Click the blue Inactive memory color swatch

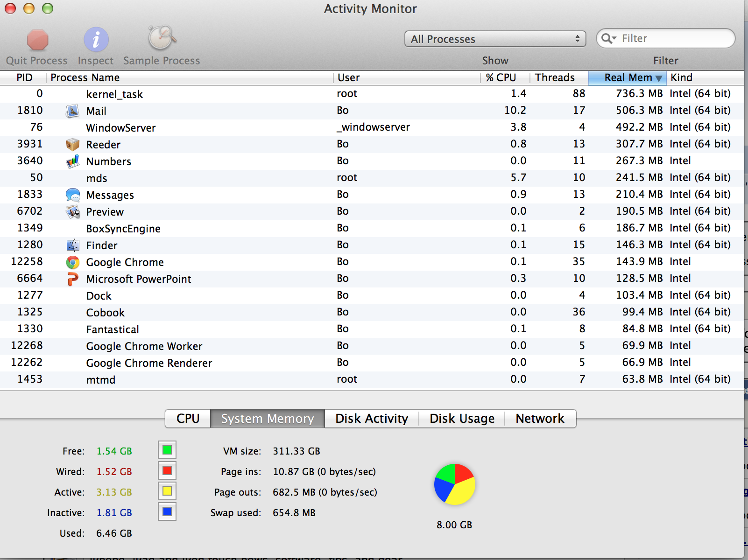tap(167, 512)
